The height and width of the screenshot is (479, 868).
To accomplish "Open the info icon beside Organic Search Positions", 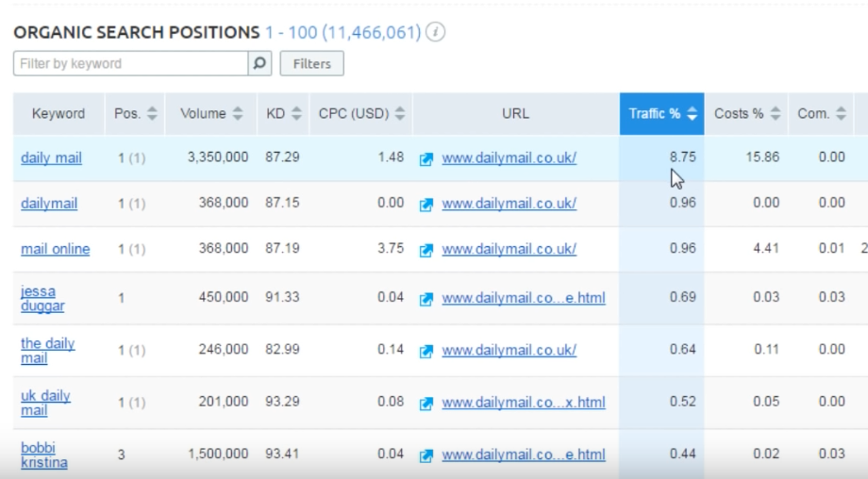I will click(x=436, y=32).
